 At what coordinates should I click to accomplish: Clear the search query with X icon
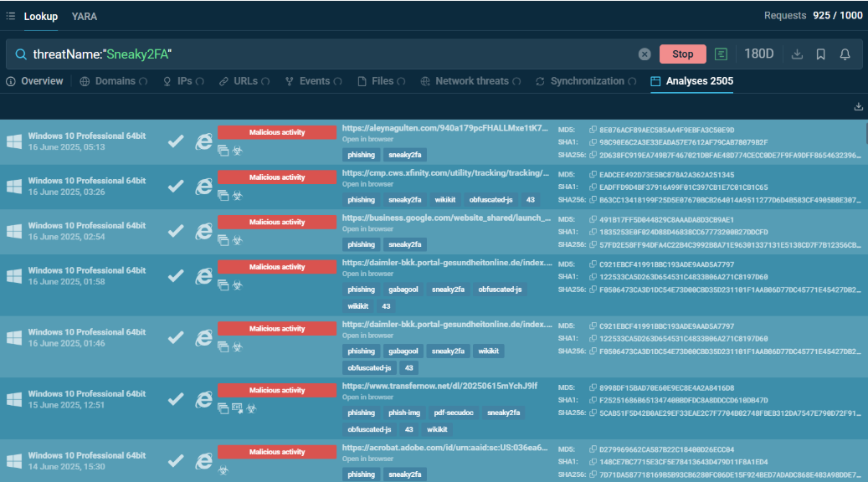point(645,54)
